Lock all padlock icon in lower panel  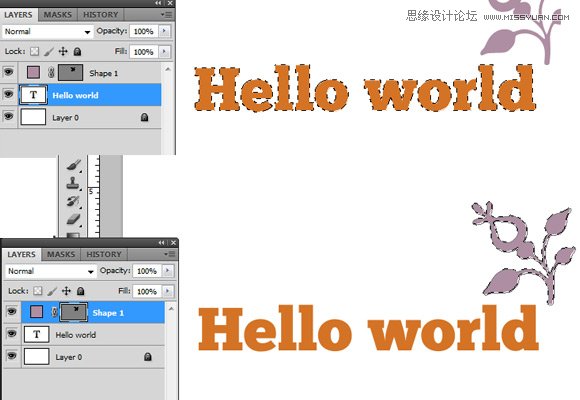[x=81, y=291]
